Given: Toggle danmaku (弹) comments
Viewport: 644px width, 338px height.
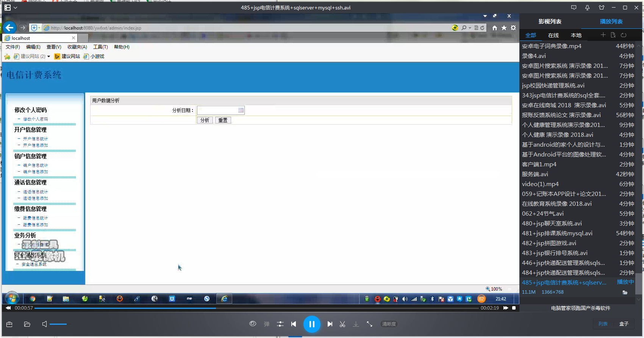Looking at the screenshot, I should 267,324.
